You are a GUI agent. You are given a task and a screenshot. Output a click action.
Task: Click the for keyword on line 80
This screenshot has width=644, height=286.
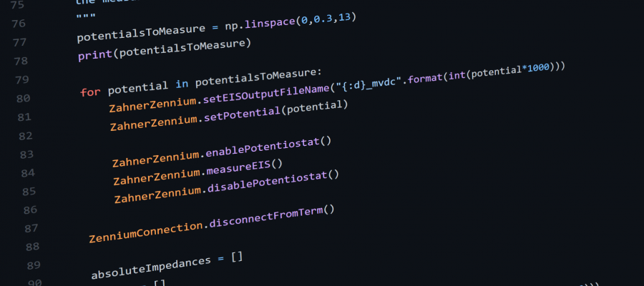[x=90, y=92]
